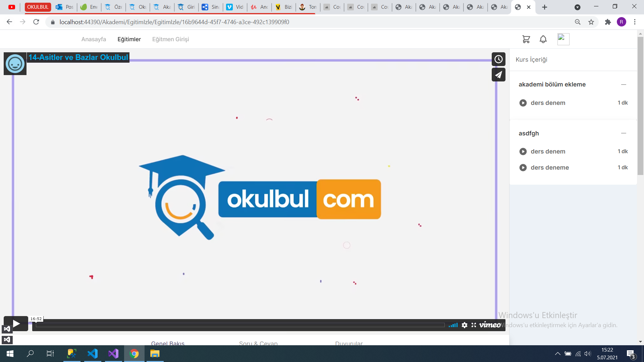Open the notifications bell

click(x=543, y=39)
